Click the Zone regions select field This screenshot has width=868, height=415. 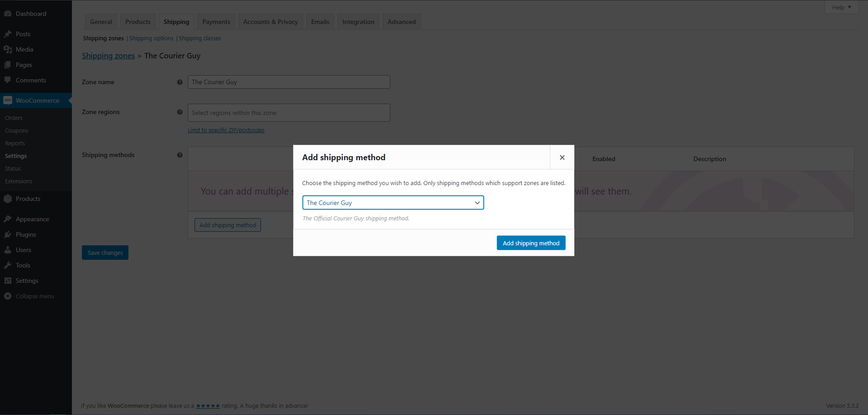(289, 113)
